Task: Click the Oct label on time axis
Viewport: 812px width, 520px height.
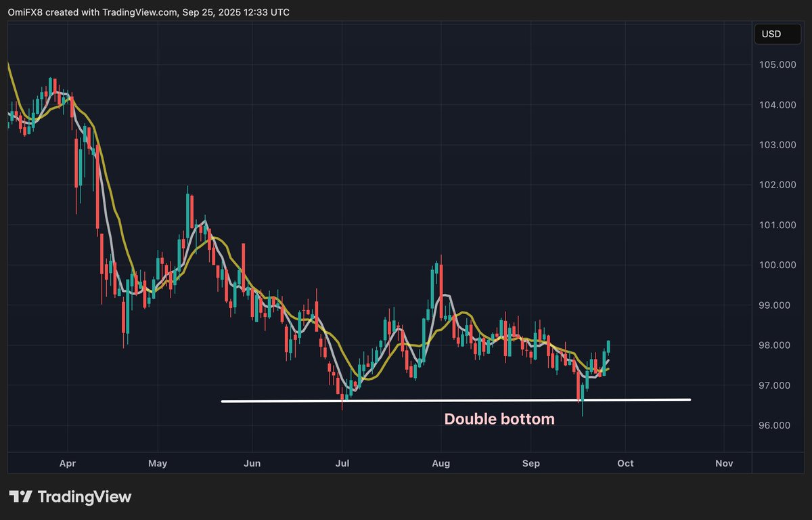Action: pos(625,464)
